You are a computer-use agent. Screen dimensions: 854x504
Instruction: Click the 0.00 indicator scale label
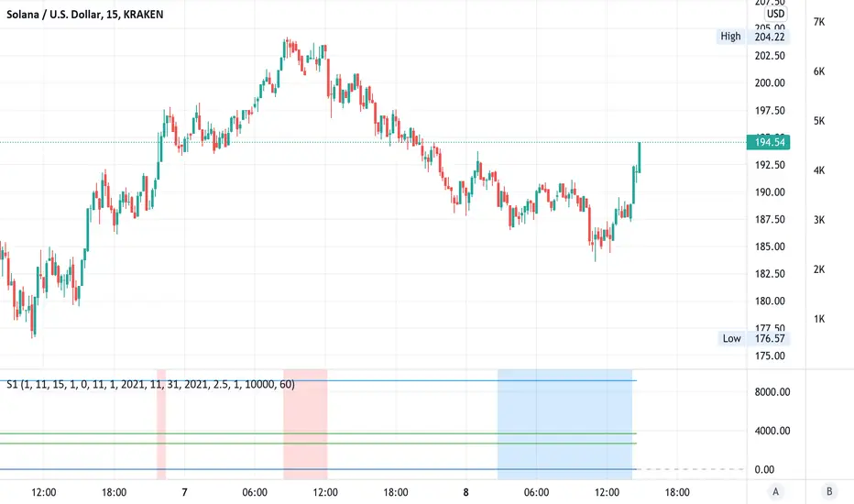[x=764, y=470]
